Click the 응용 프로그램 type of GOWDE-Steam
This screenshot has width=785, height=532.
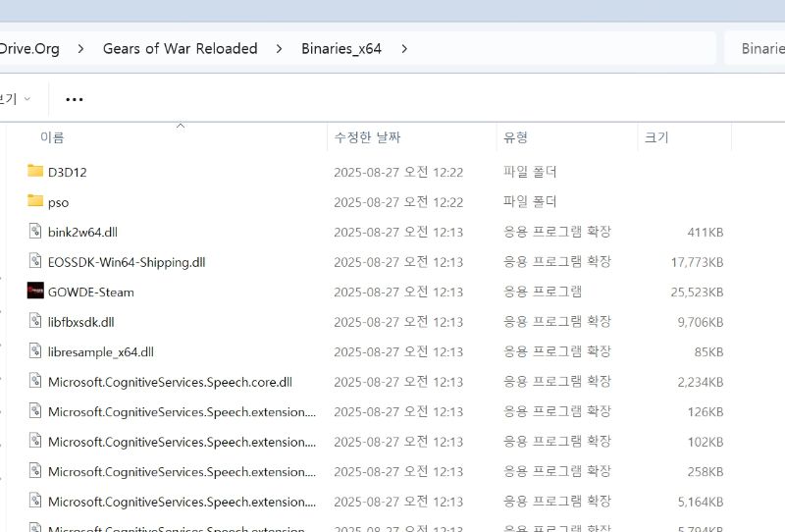543,292
